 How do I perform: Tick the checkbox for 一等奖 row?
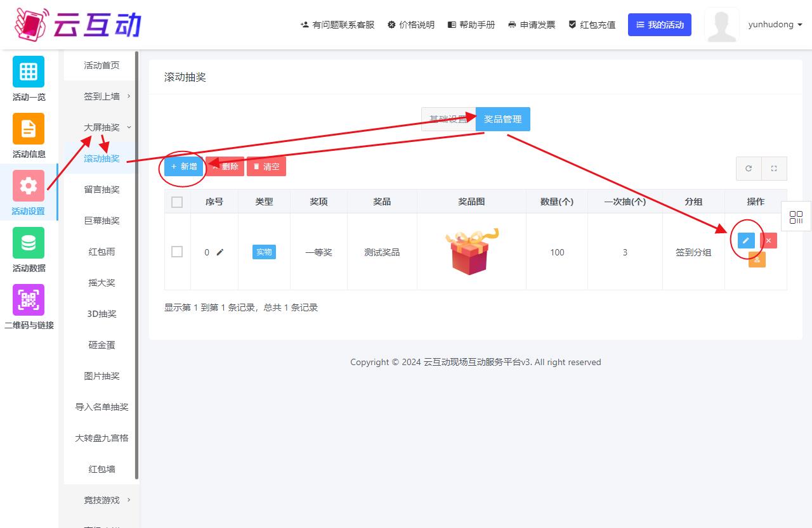(177, 252)
